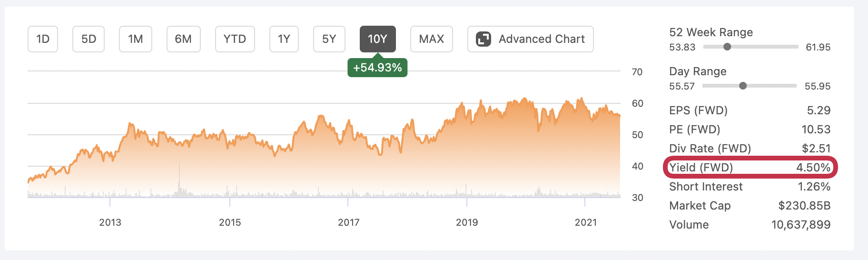Click the 2017 x-axis label
The height and width of the screenshot is (260, 868).
tap(349, 222)
